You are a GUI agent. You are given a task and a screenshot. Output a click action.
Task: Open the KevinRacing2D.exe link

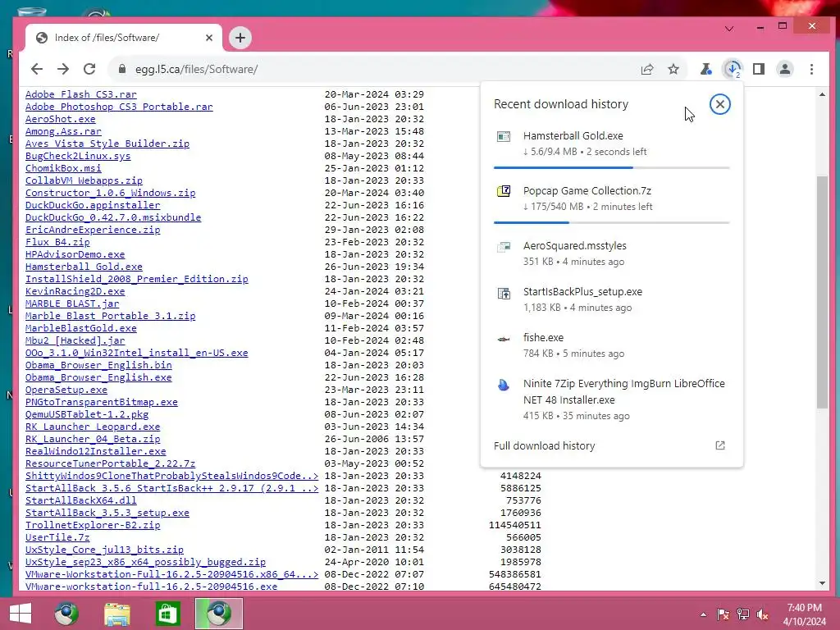tap(75, 291)
